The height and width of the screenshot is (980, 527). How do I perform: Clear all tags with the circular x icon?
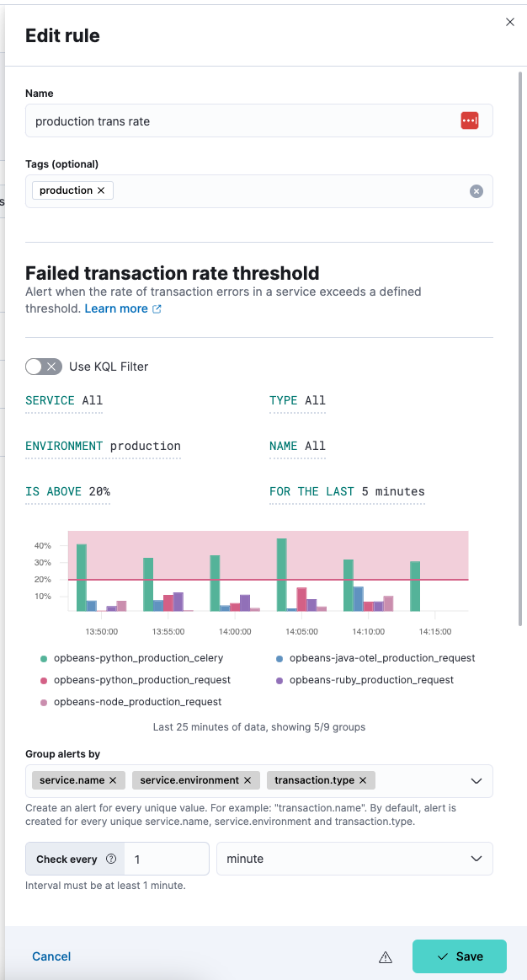476,191
